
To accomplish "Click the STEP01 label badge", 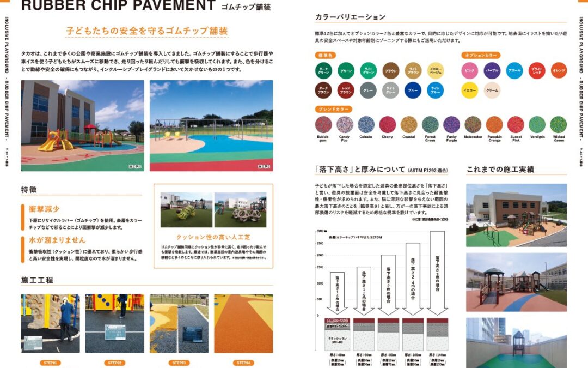I will point(50,363).
